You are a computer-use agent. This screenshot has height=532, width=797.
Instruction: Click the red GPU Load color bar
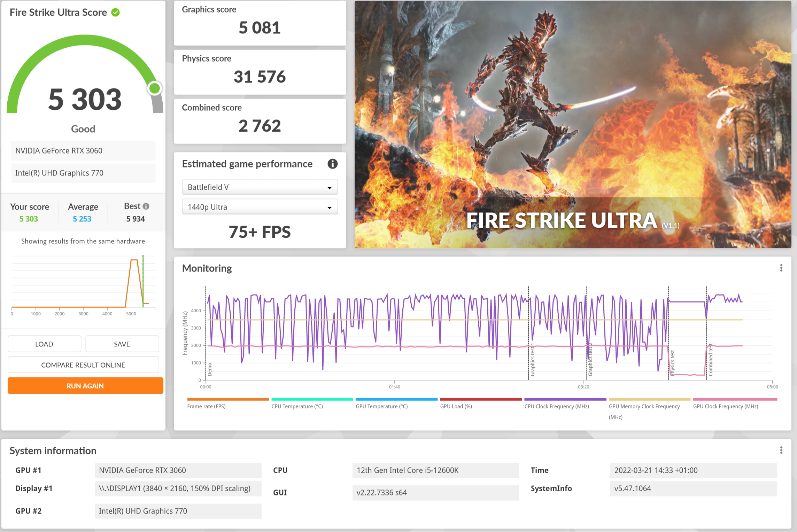[x=481, y=399]
